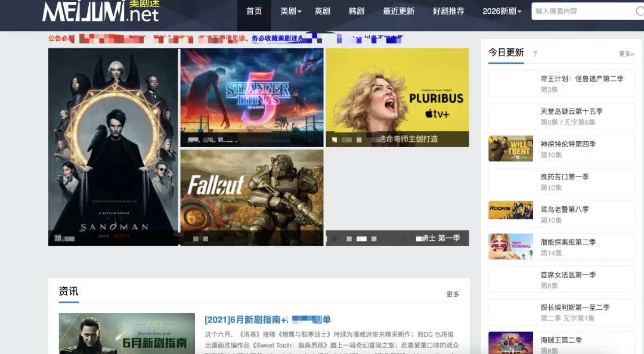Click the Will Trent thumbnail
Screen dimensions: 644x354
click(x=510, y=148)
